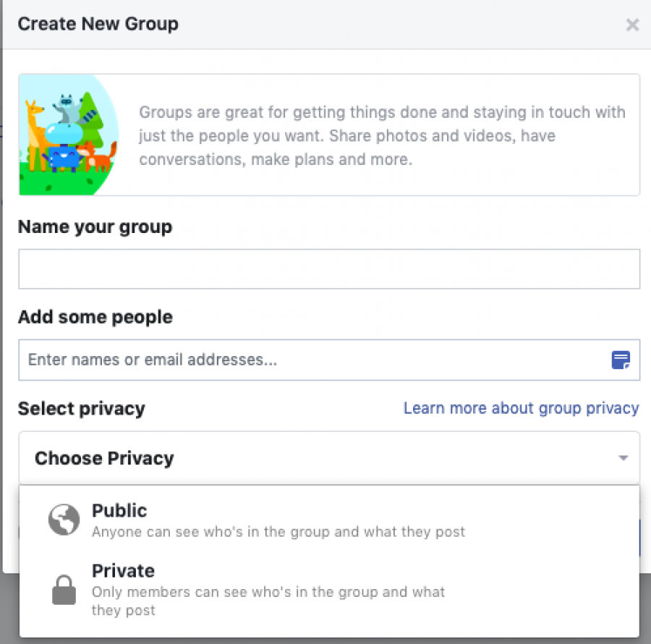Click the "Select privacy" heading
651x644 pixels.
click(81, 409)
